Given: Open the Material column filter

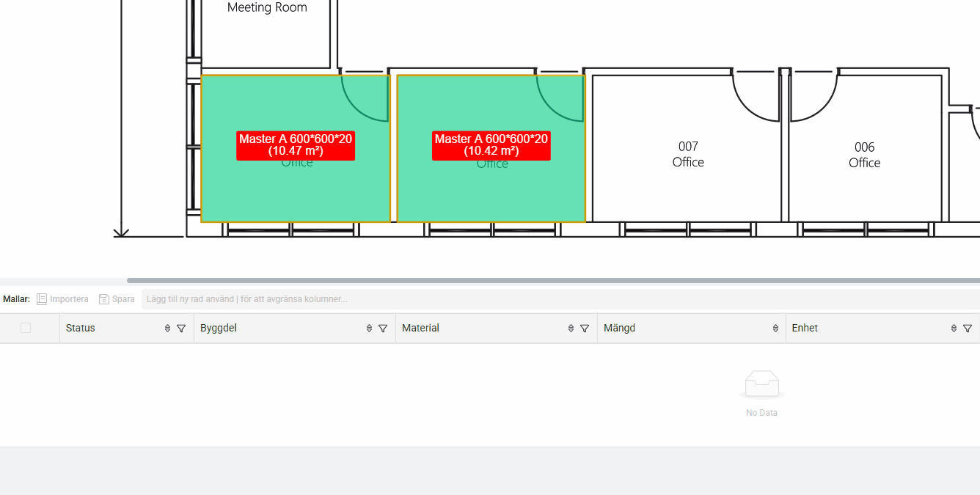Looking at the screenshot, I should pyautogui.click(x=585, y=329).
